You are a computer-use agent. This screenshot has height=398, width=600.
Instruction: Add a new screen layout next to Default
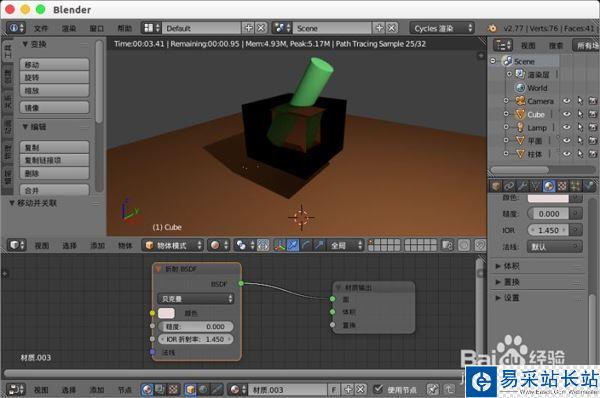click(x=249, y=28)
